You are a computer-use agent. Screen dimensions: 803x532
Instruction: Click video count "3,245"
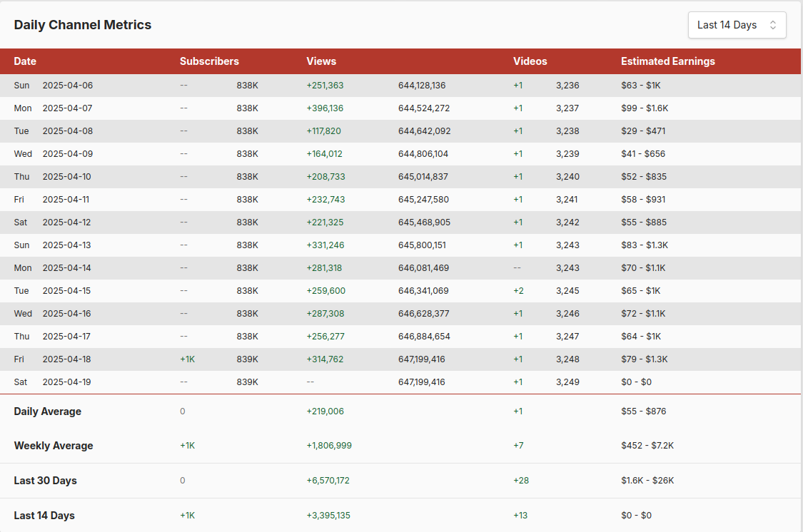coord(567,291)
